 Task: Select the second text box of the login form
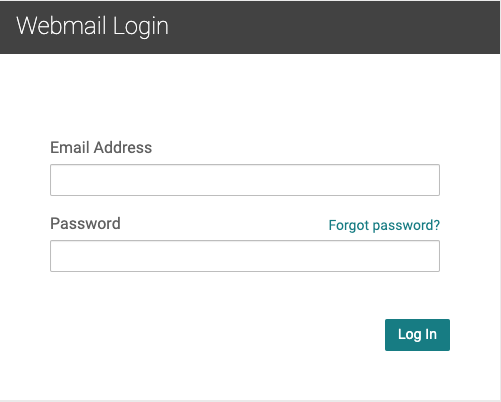(x=245, y=256)
